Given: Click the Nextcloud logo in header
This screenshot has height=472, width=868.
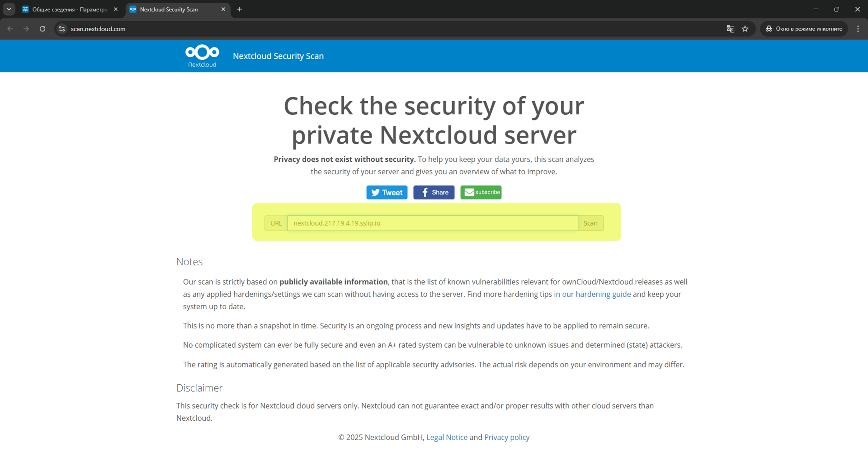Looking at the screenshot, I should [202, 56].
